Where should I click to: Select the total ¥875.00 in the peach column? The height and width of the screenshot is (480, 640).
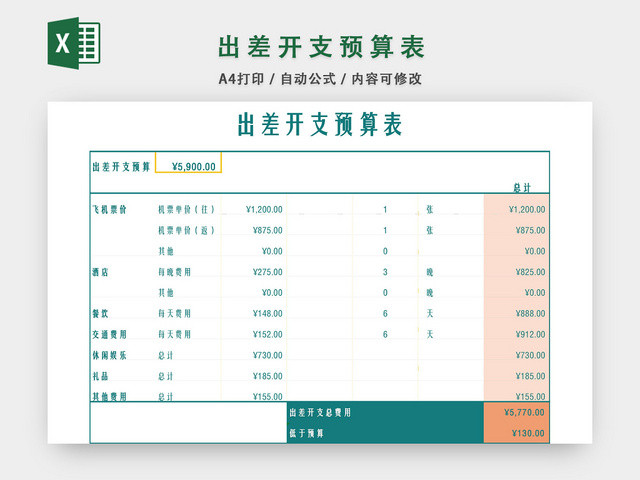(530, 231)
